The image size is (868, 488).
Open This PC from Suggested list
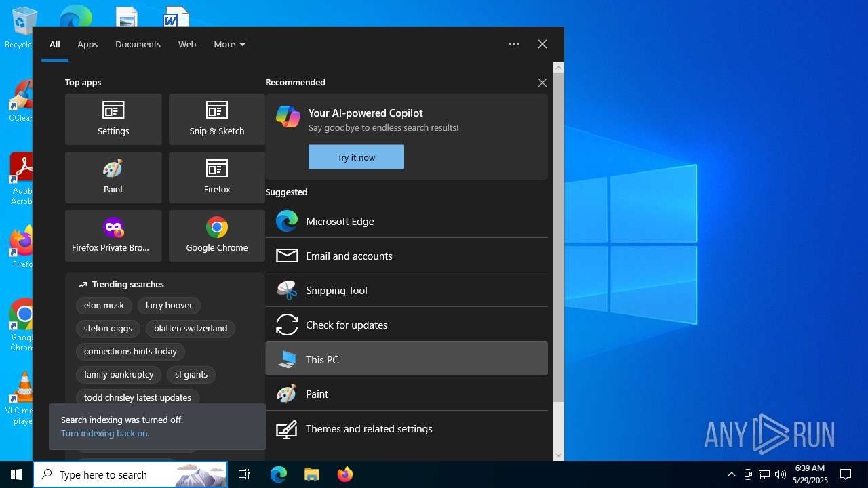tap(406, 359)
